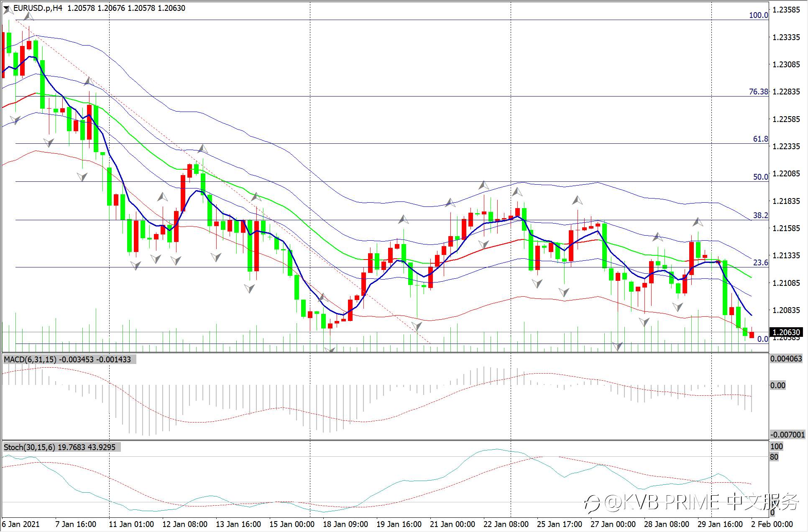808x532 pixels.
Task: Click the Stochastic 100 level label
Action: pyautogui.click(x=776, y=446)
